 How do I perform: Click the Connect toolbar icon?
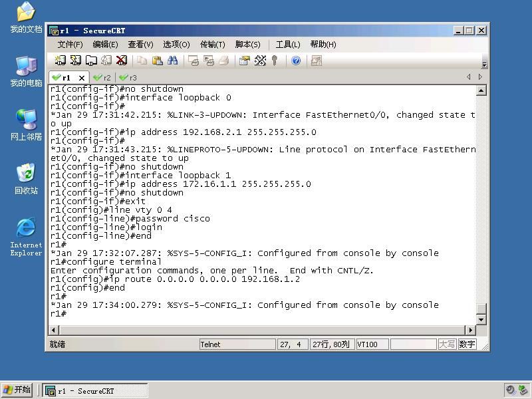[60, 61]
